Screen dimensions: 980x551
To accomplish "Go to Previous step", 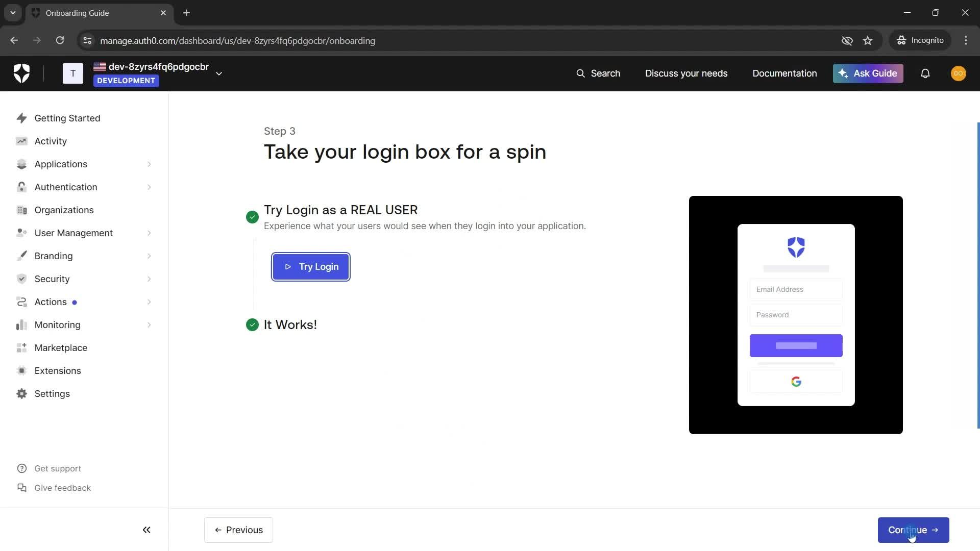I will click(x=238, y=530).
